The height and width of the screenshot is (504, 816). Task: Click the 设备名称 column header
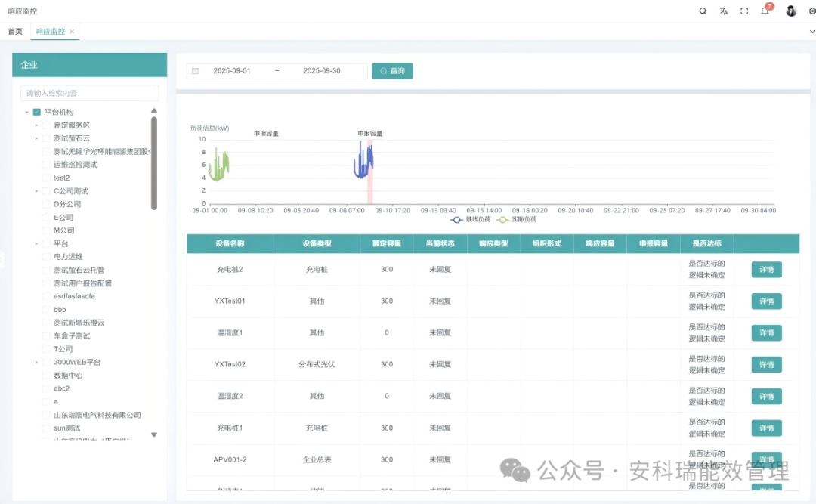pyautogui.click(x=230, y=243)
